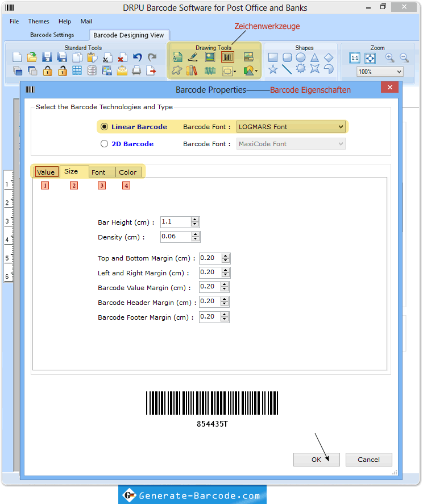Select the Books library tool
The width and height of the screenshot is (423, 504).
(x=192, y=71)
